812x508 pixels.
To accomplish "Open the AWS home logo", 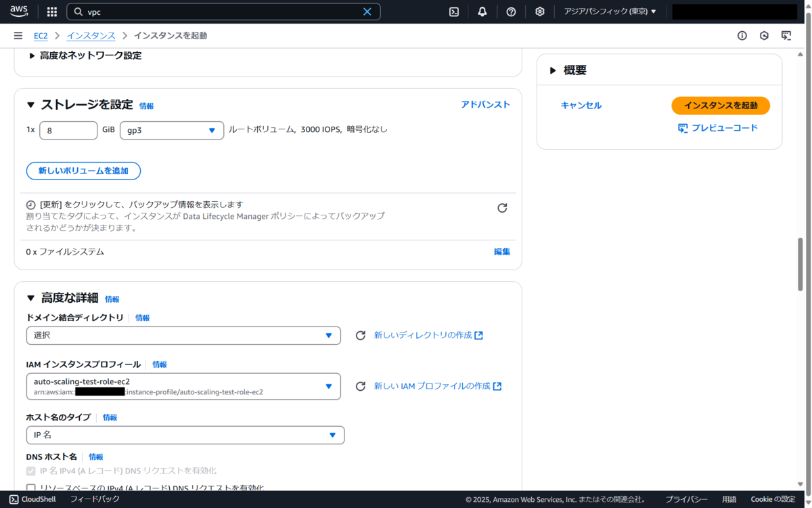I will click(19, 12).
